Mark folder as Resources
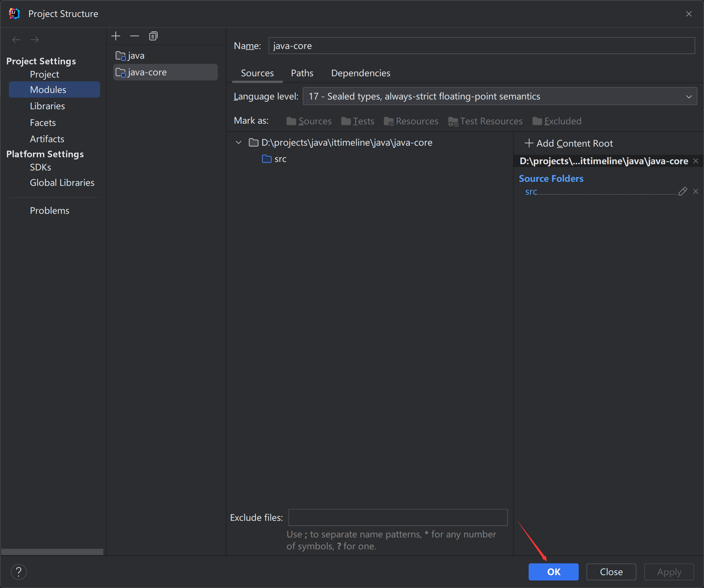 point(411,121)
